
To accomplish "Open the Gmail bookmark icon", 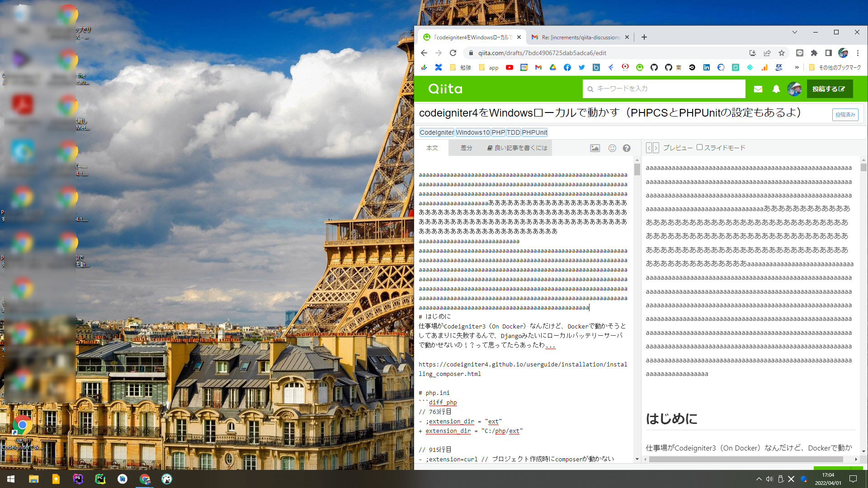I will click(538, 67).
